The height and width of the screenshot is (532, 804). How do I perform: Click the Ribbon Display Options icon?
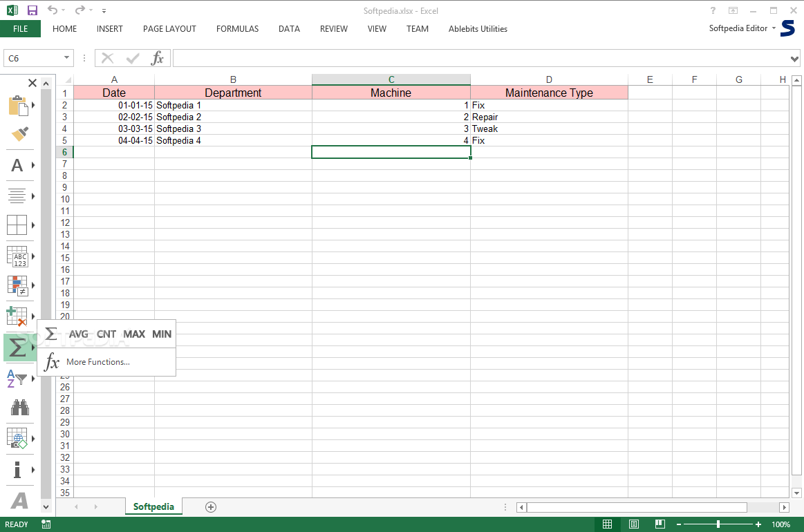click(733, 10)
